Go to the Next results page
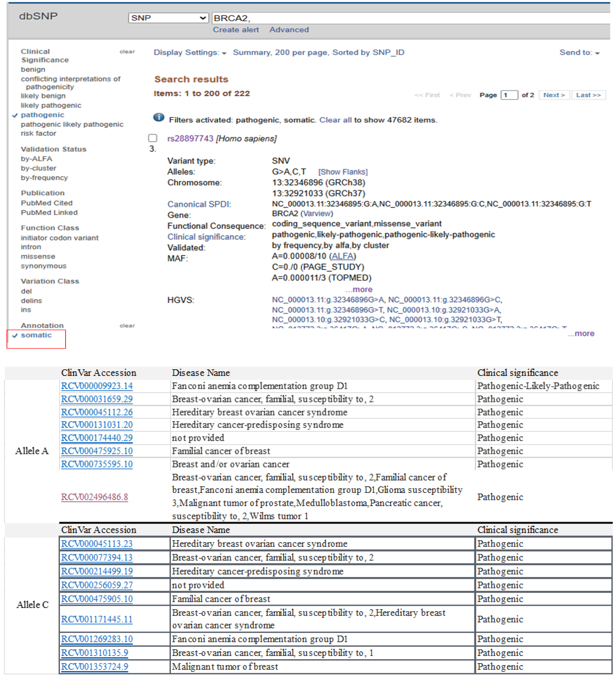616x679 pixels. coord(554,95)
